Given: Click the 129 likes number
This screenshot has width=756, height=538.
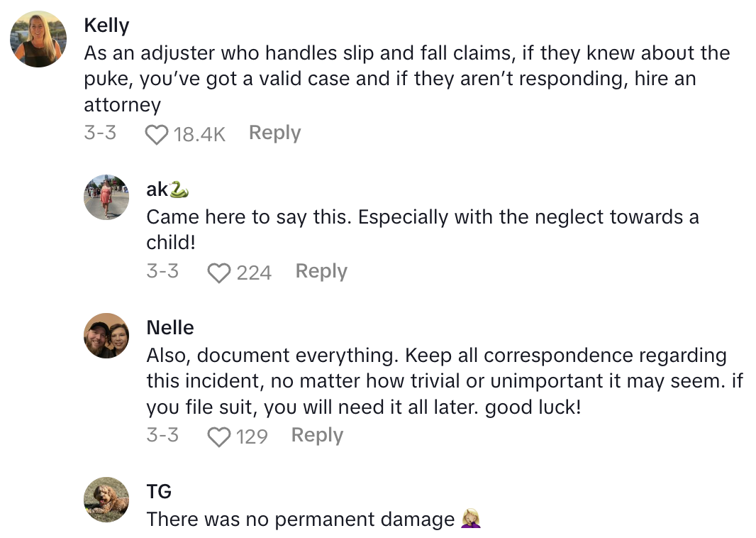Looking at the screenshot, I should click(252, 437).
